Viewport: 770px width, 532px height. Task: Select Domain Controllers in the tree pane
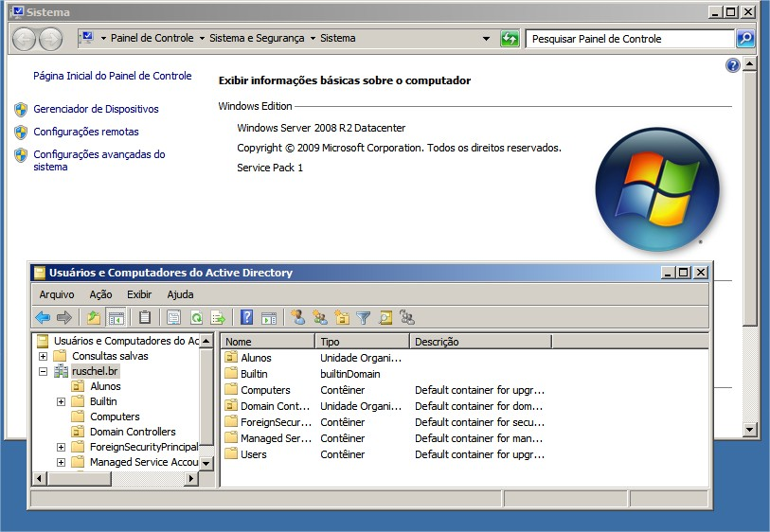pyautogui.click(x=133, y=432)
